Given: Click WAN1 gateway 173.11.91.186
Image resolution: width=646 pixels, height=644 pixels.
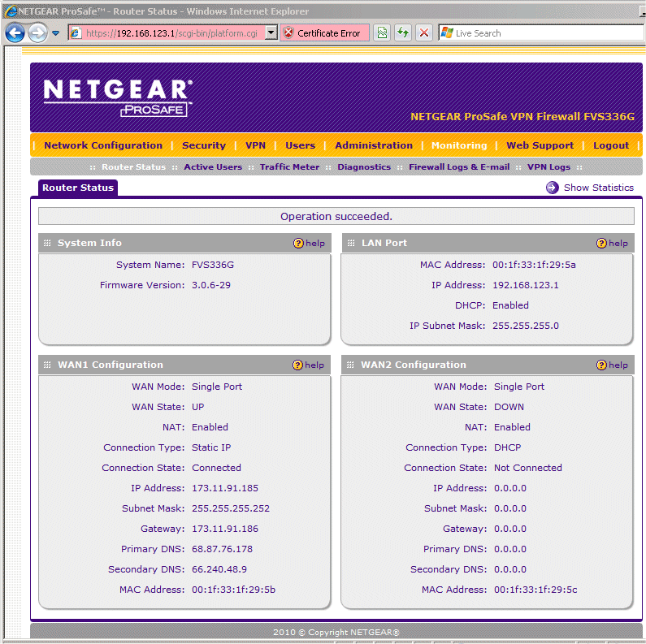Looking at the screenshot, I should click(225, 529).
